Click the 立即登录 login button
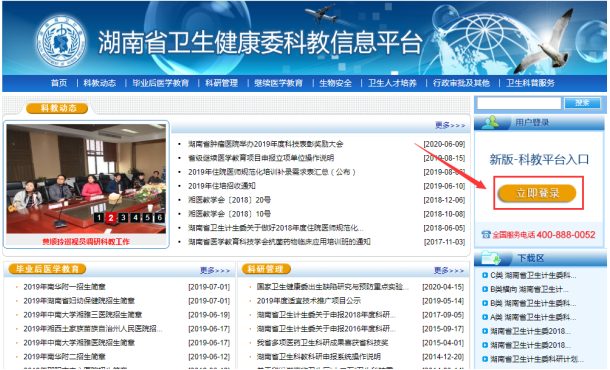610x370 pixels. click(x=538, y=193)
